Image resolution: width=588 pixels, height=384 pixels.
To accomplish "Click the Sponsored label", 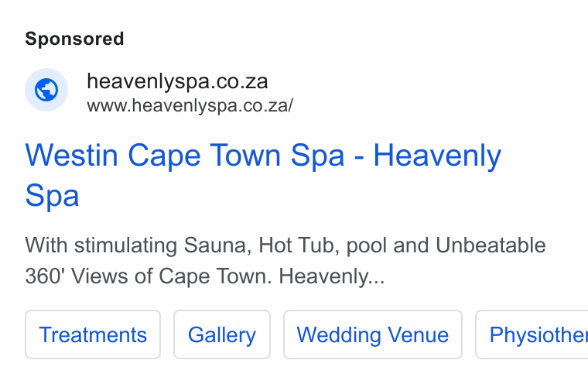I will (x=74, y=39).
